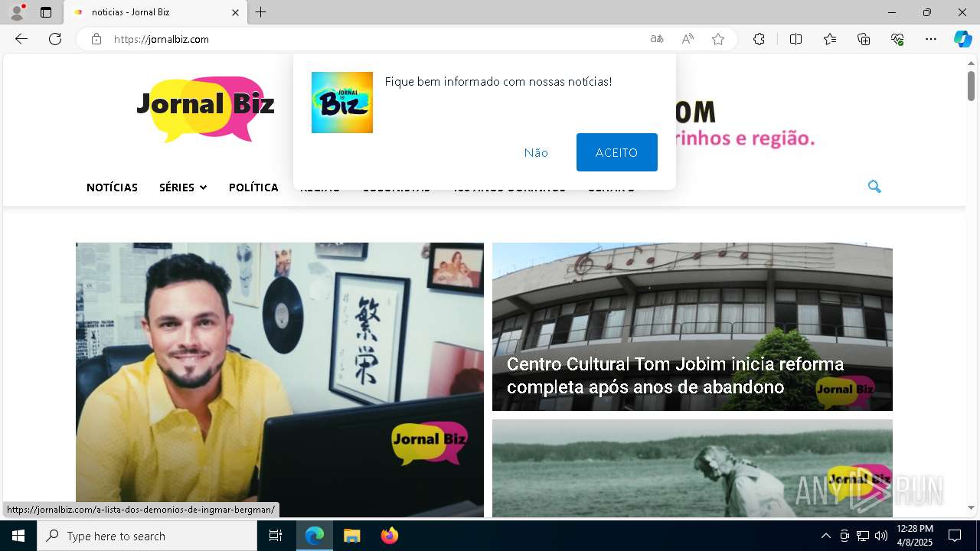Toggle split screen icon
Screen dimensions: 980x551
[795, 39]
